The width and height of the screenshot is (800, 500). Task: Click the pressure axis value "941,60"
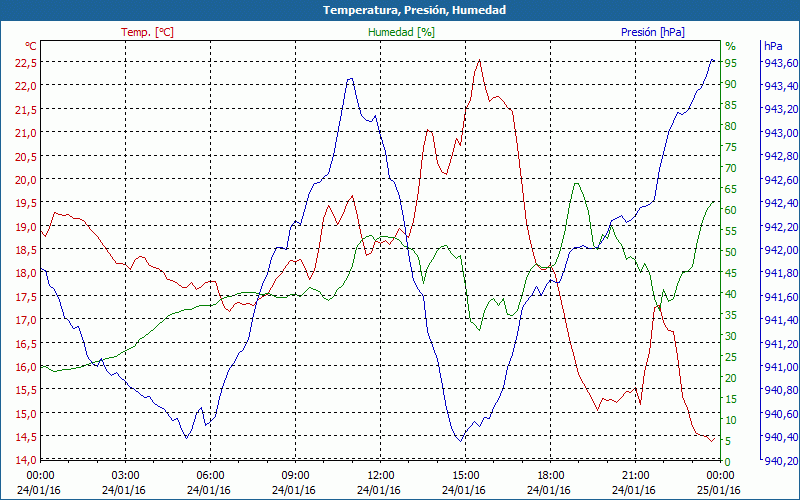[x=781, y=296]
